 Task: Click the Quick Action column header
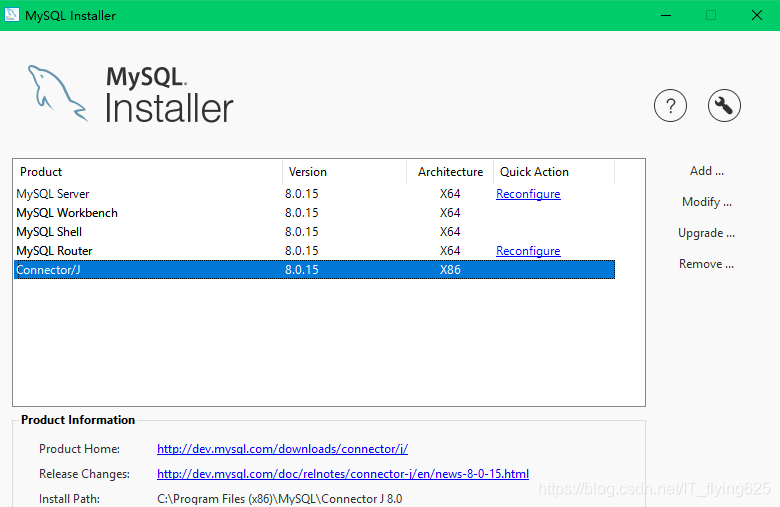pos(554,172)
